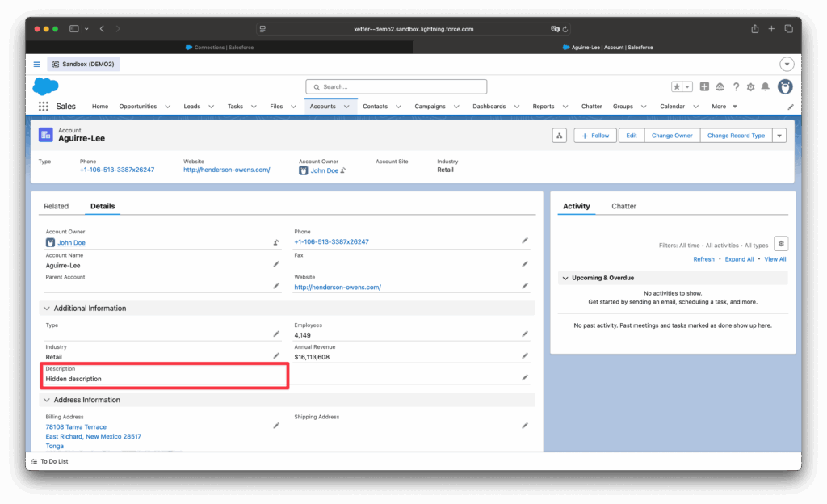Expand the Tasks nav dropdown chevron
Screen dimensions: 827x504
pyautogui.click(x=254, y=107)
